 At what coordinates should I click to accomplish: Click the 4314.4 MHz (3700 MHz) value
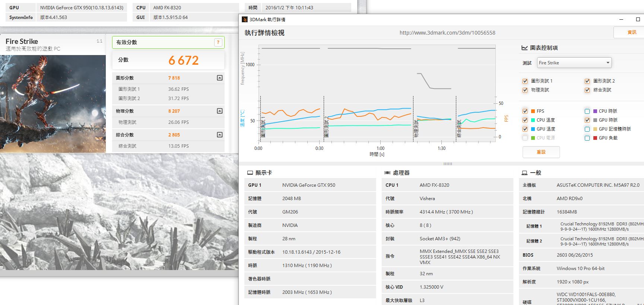[446, 212]
